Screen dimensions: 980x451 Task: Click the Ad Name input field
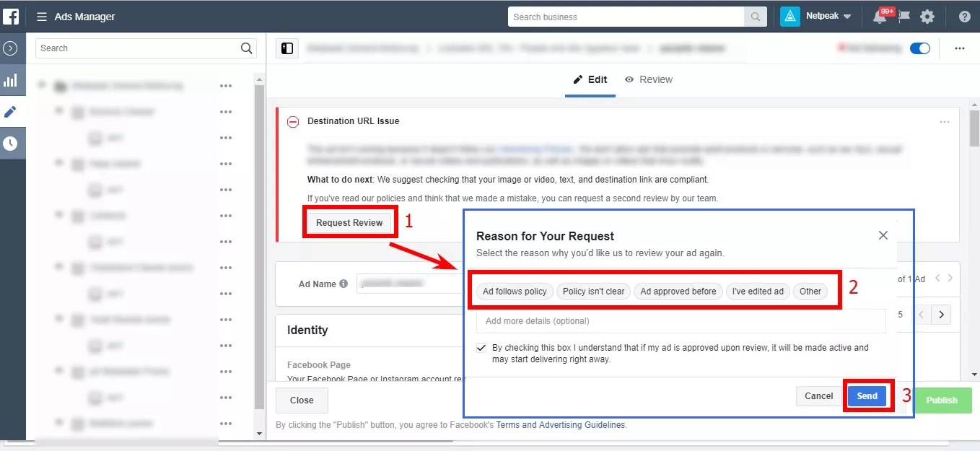point(409,284)
